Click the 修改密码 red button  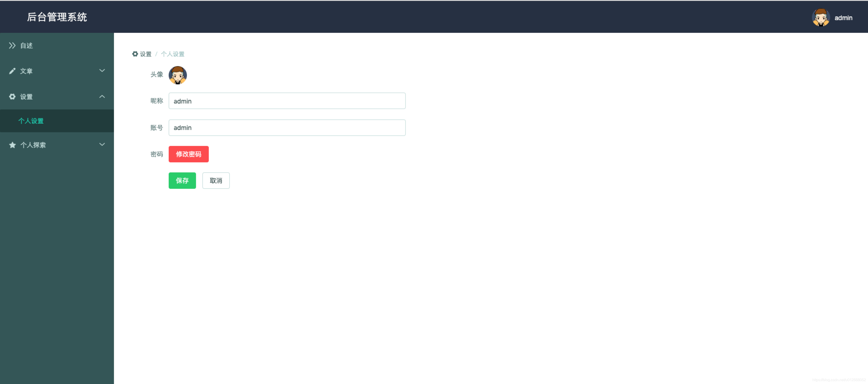click(x=189, y=154)
